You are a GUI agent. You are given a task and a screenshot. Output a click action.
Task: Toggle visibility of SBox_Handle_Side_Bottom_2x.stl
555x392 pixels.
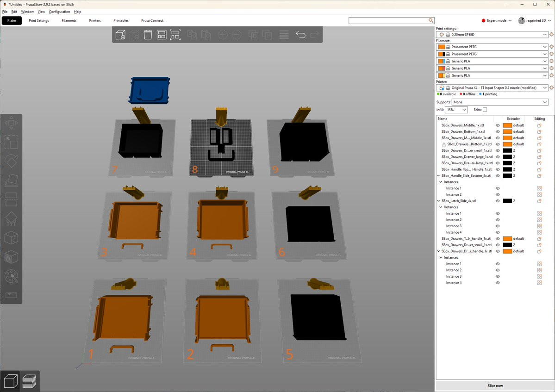point(498,175)
